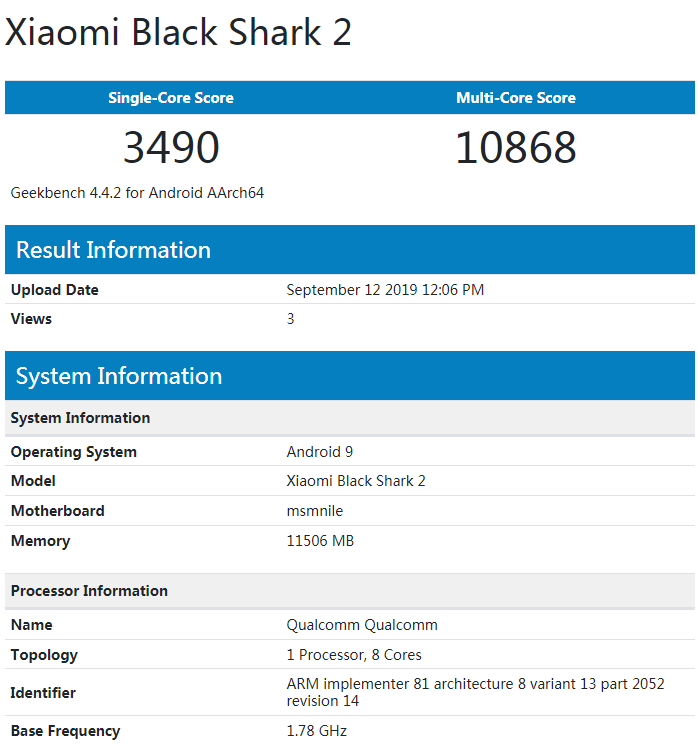The image size is (699, 752).
Task: Select the Upload Date label
Action: [x=55, y=290]
